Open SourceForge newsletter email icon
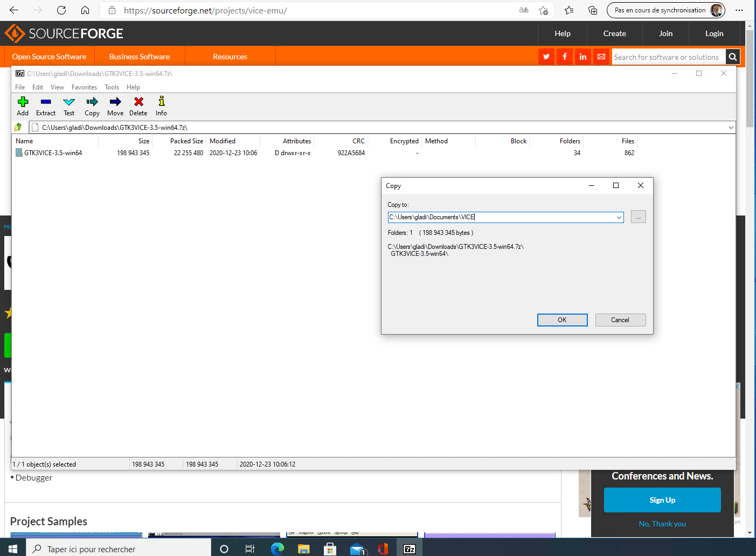 pos(601,57)
